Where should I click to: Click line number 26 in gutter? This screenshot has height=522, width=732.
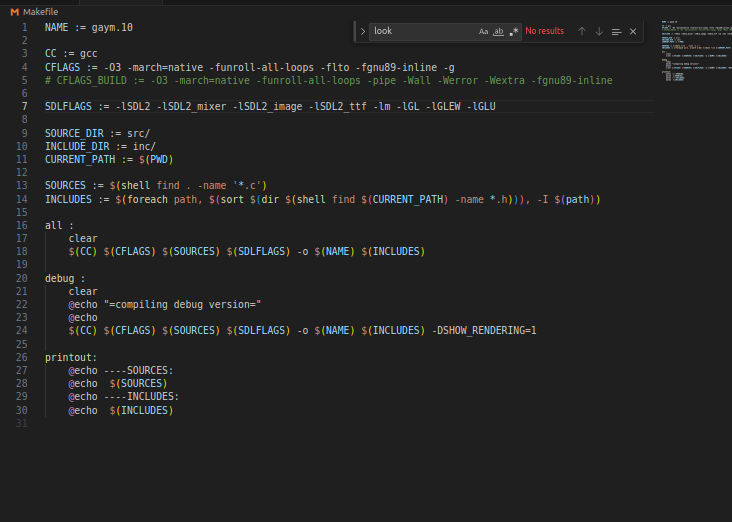[22, 358]
